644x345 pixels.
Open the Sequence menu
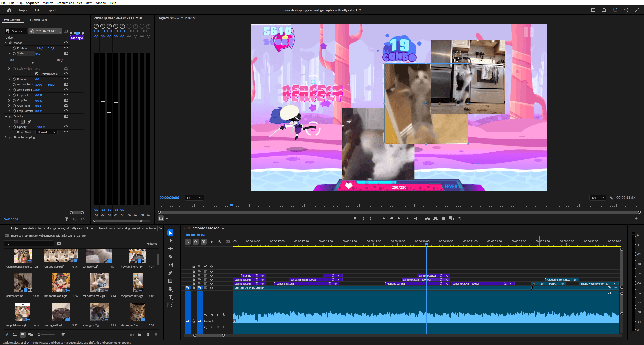pos(33,3)
